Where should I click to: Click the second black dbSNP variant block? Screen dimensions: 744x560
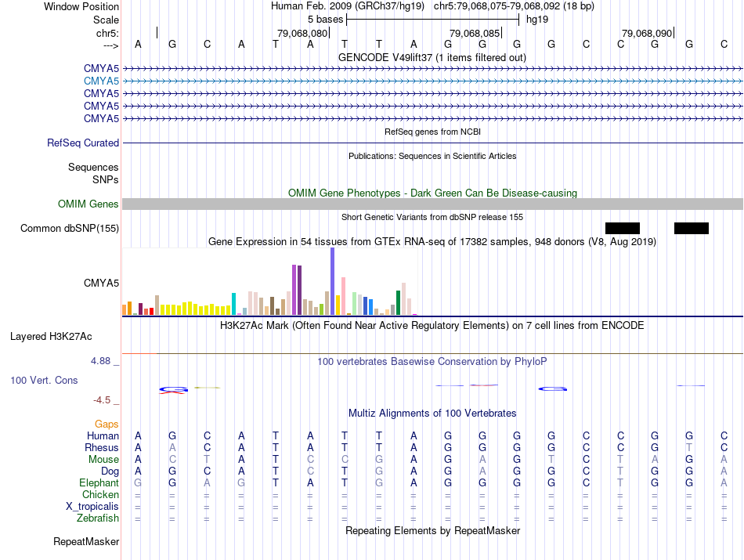tap(692, 228)
